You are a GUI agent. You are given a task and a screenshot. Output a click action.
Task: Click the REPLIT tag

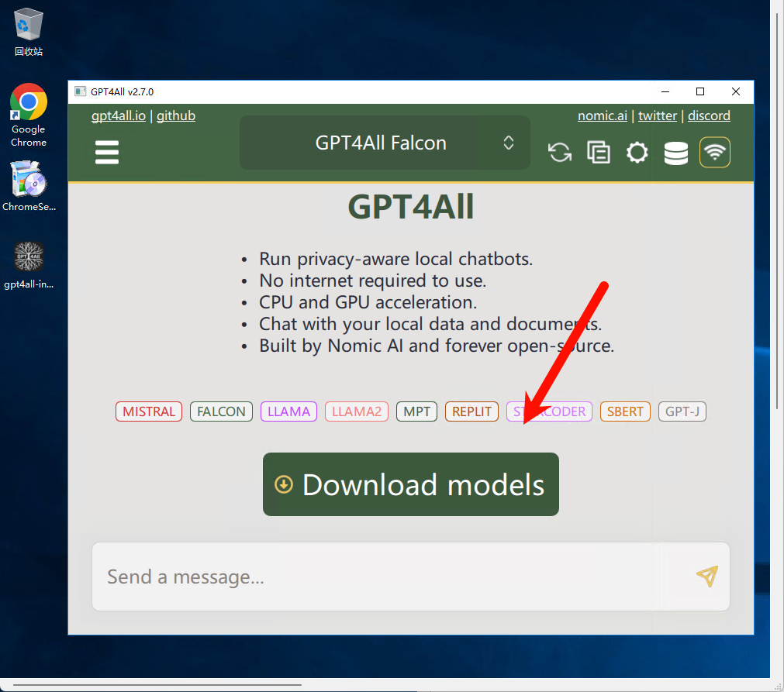471,411
